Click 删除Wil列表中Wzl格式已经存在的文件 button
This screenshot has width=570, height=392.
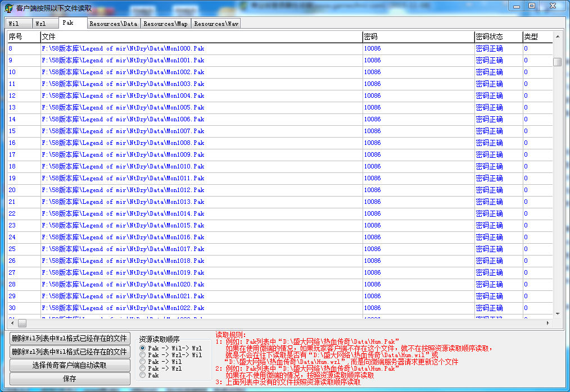(70, 338)
